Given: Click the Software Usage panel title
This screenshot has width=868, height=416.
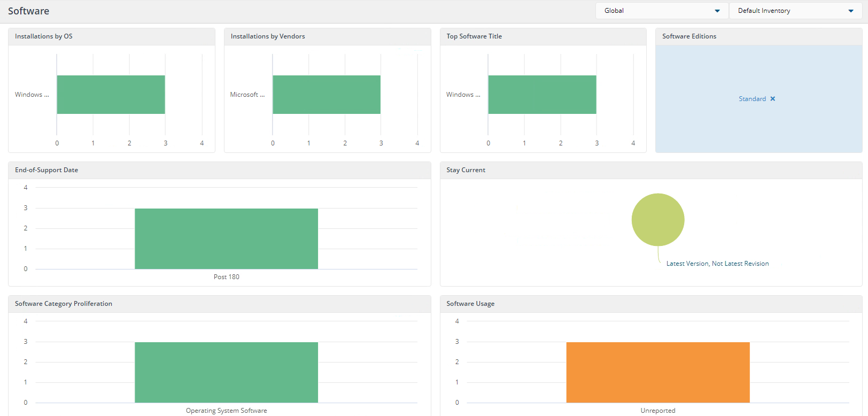Looking at the screenshot, I should click(x=470, y=304).
